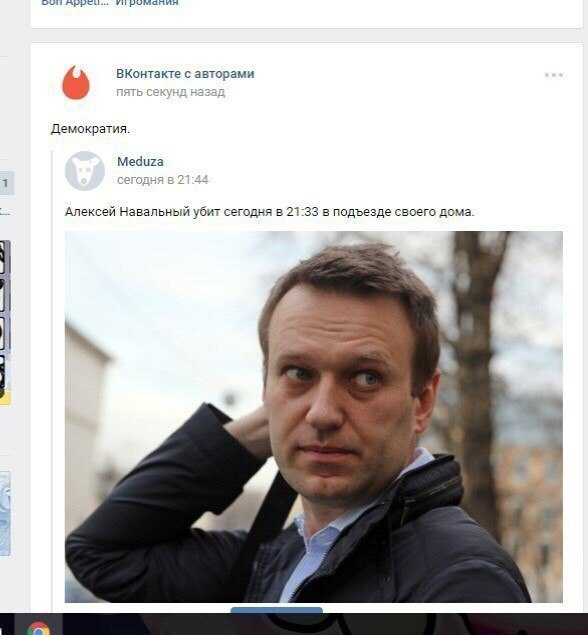588x635 pixels.
Task: Open post via пять секунд назад timestamp
Action: click(x=170, y=92)
